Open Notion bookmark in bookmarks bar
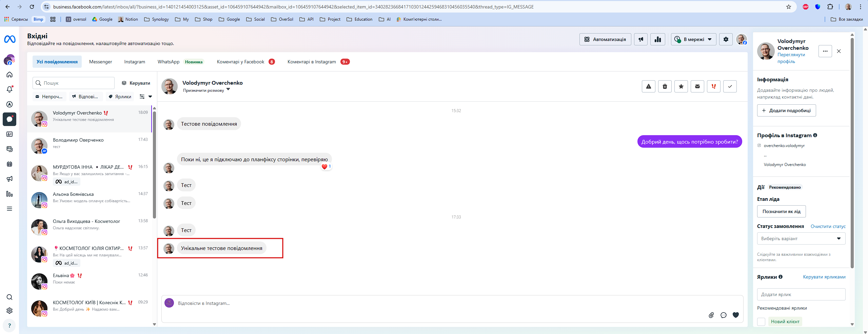Image resolution: width=868 pixels, height=334 pixels. 128,19
